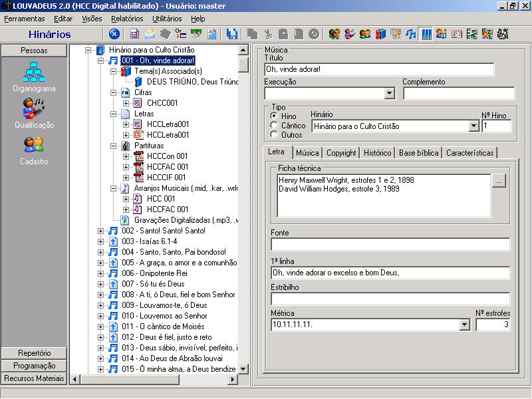Click the Estribilho input field
The height and width of the screenshot is (399, 532).
(x=390, y=299)
